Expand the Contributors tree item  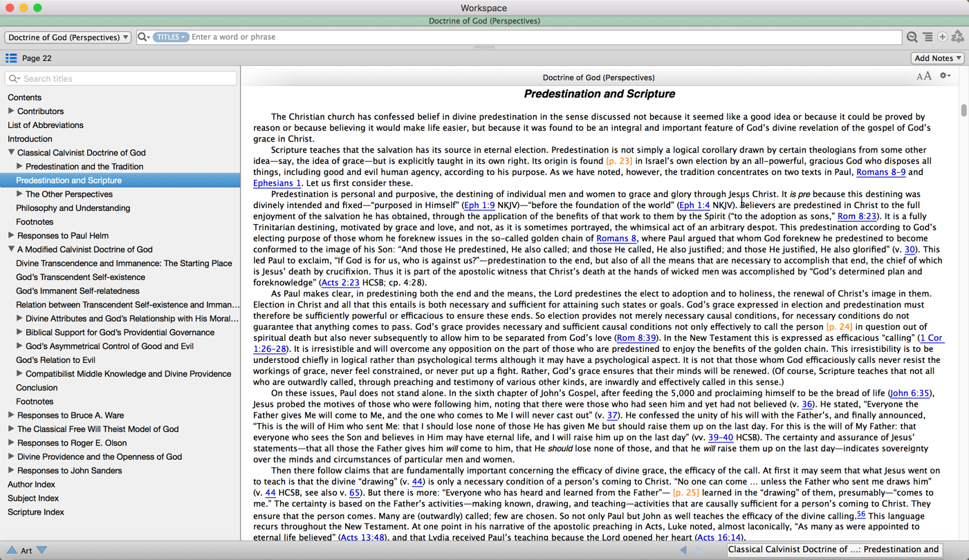pyautogui.click(x=11, y=111)
